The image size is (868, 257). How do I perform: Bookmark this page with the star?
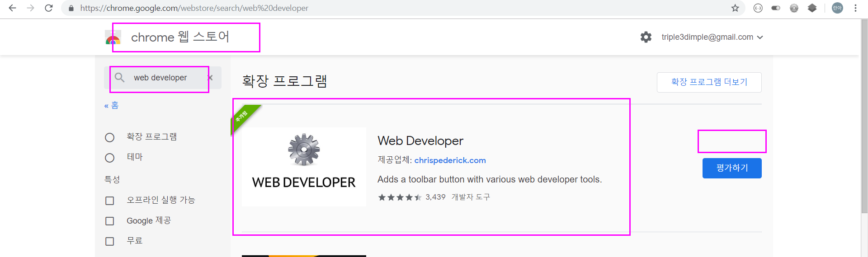tap(735, 8)
